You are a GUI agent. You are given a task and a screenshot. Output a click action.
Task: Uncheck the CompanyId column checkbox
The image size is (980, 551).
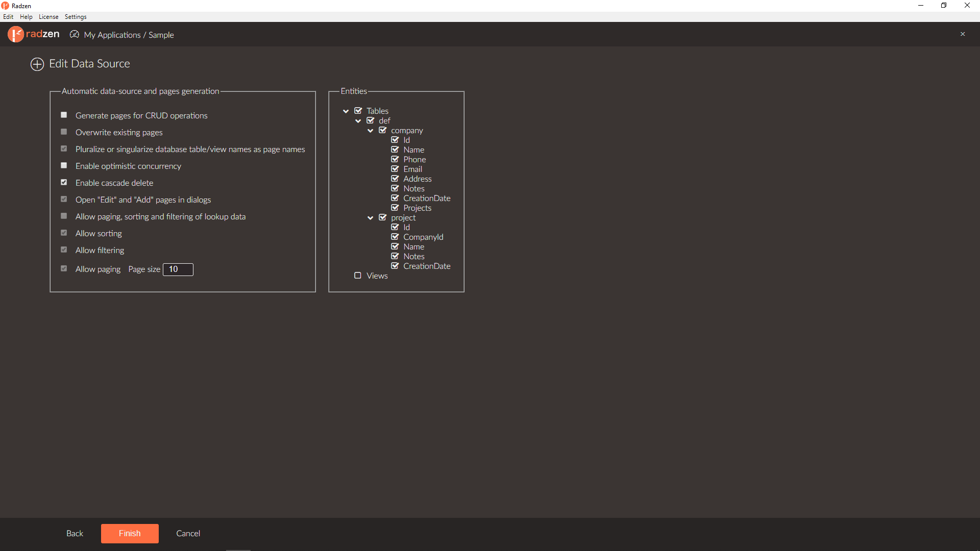(x=395, y=237)
